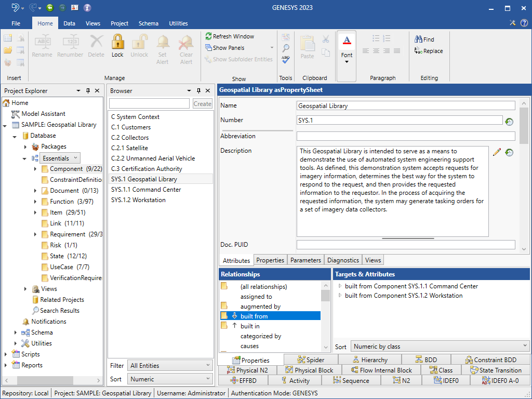Click the undo arrow in title bar
Image resolution: width=532 pixels, height=399 pixels.
click(15, 7)
